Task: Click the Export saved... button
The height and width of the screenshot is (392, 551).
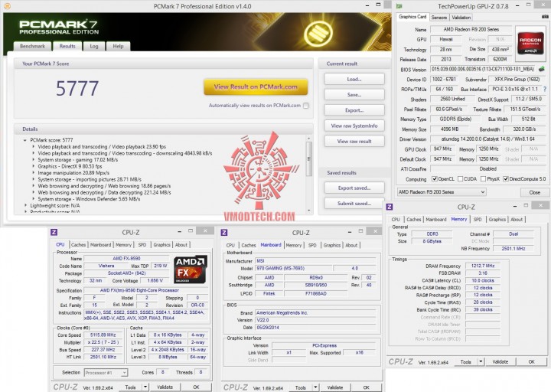Action: pos(354,188)
